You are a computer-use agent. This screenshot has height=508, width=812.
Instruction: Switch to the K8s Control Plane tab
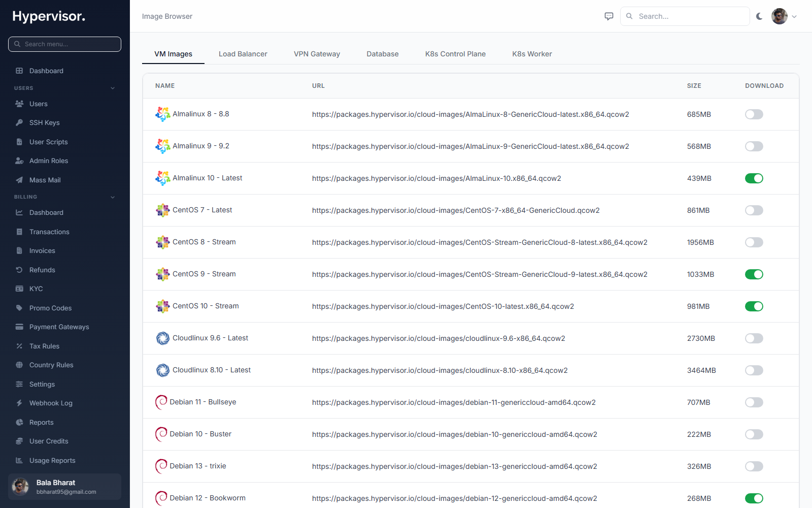456,54
